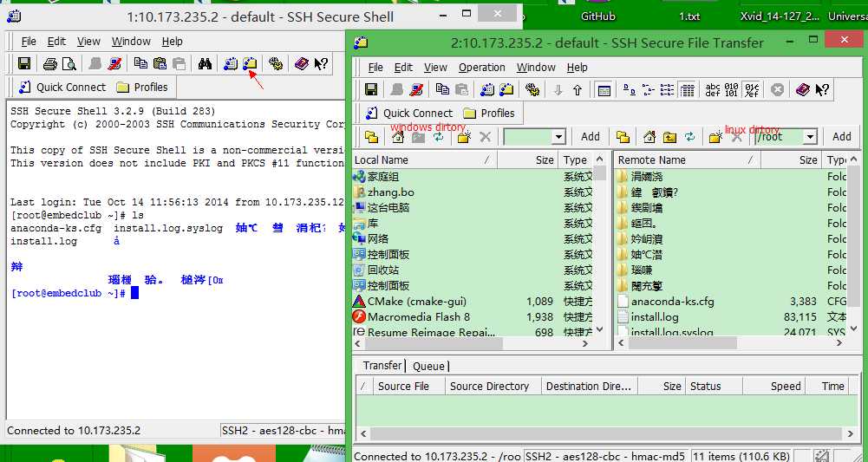Open Help book icon in File Transfer window

pos(803,89)
